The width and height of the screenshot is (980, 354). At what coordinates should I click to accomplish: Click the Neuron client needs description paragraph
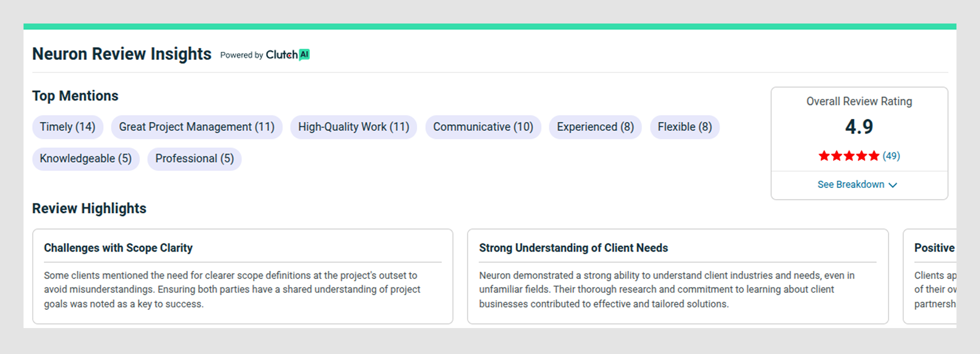pos(667,290)
